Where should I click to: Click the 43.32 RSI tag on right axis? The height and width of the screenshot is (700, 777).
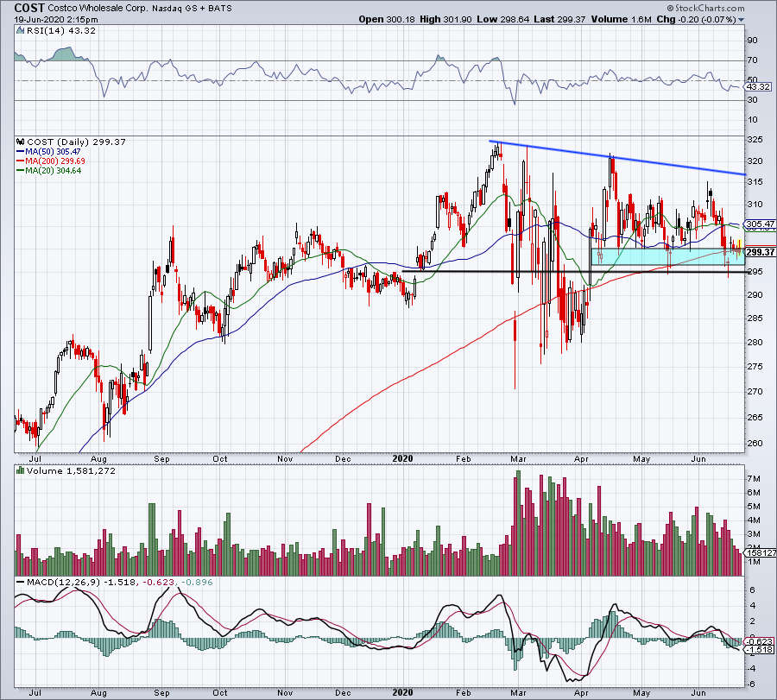[x=758, y=86]
